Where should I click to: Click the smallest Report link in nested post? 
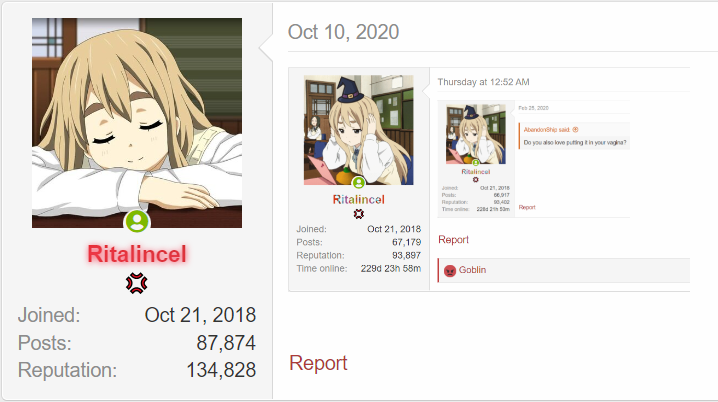click(x=527, y=207)
